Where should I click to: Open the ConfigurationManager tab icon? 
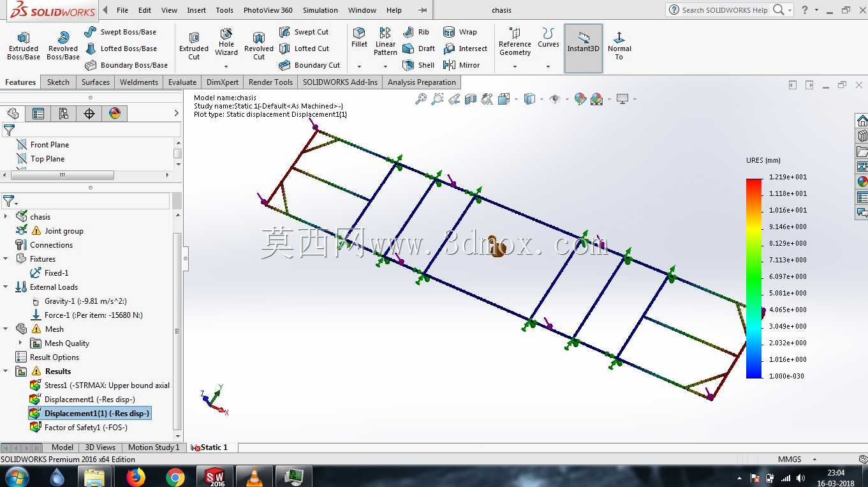coord(64,114)
